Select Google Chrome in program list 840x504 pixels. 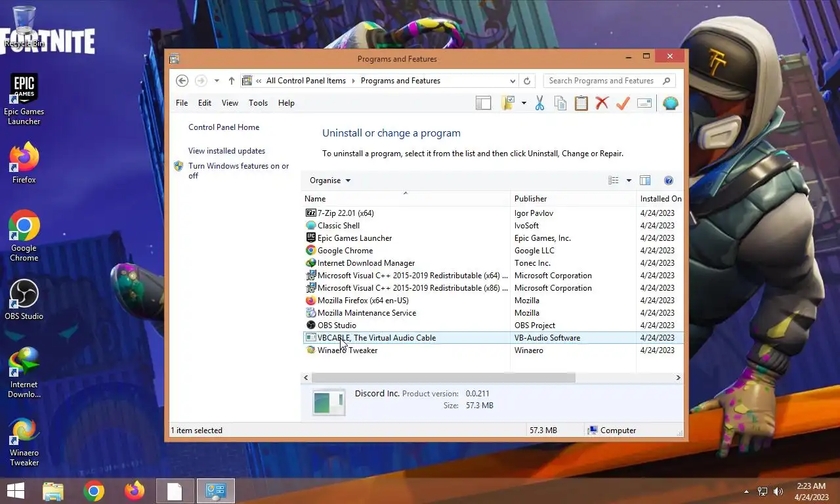click(493, 251)
